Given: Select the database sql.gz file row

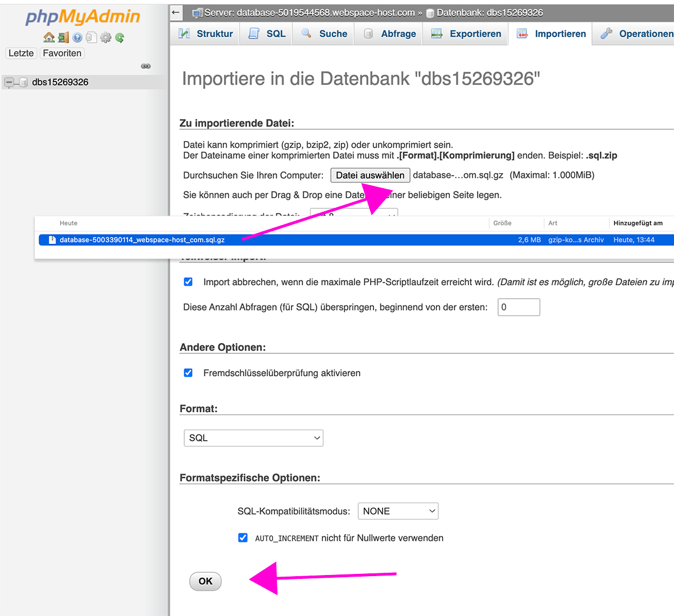Looking at the screenshot, I should click(281, 240).
